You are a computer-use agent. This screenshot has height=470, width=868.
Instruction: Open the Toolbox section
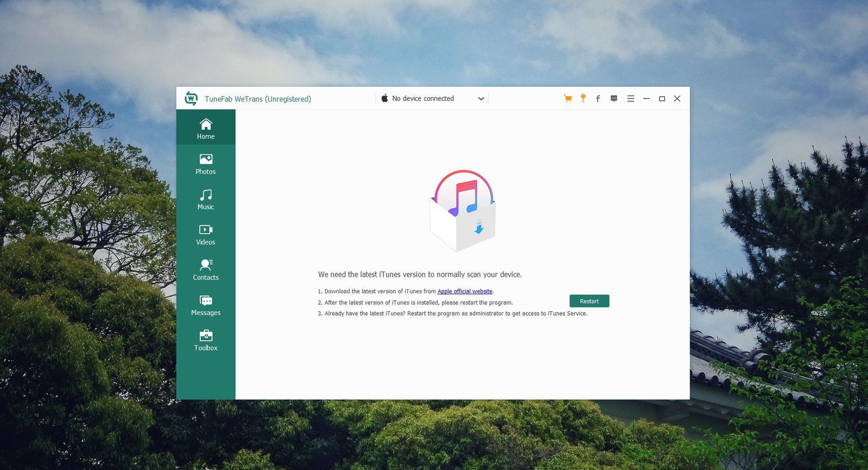pyautogui.click(x=205, y=341)
